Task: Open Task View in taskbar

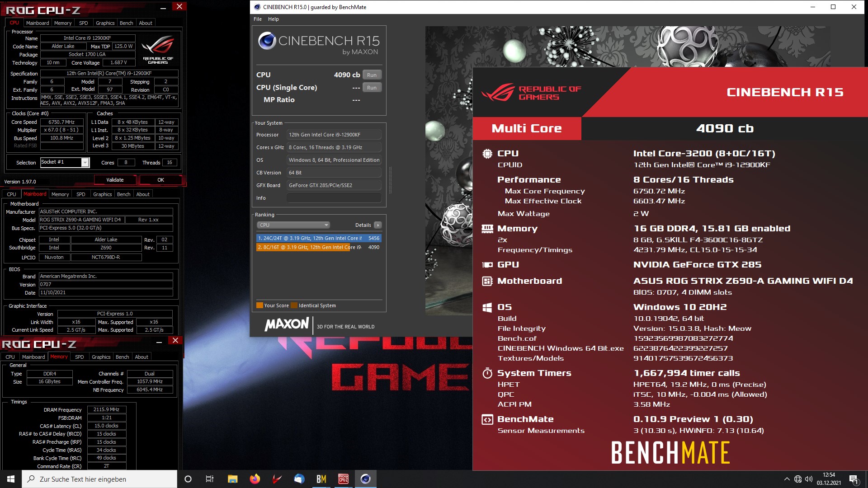Action: point(210,479)
